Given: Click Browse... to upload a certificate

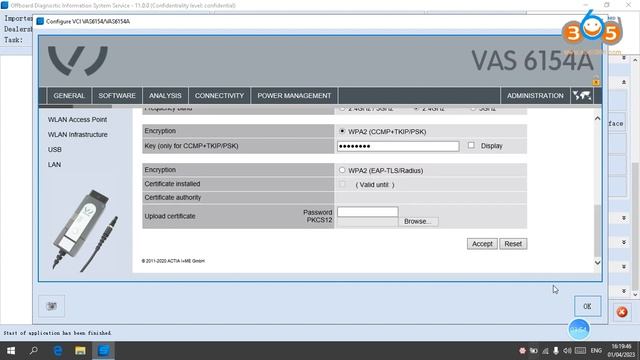Looking at the screenshot, I should (x=418, y=221).
